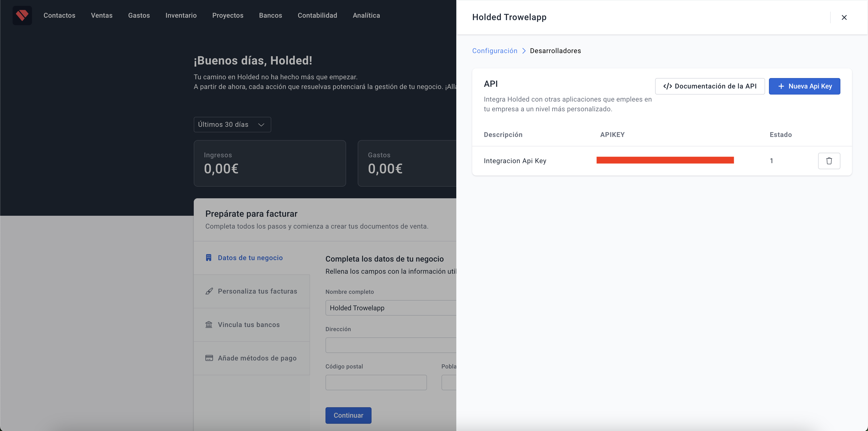Viewport: 868px width, 431px height.
Task: Open the Contactos menu
Action: 59,16
